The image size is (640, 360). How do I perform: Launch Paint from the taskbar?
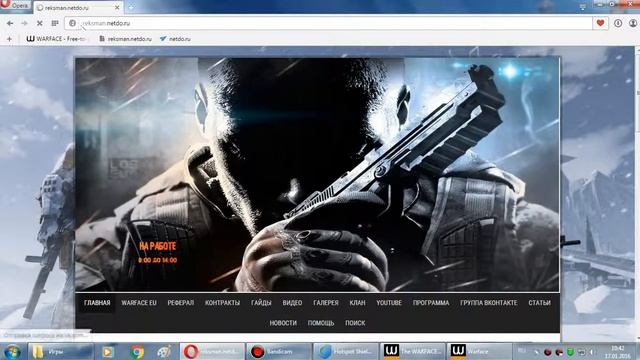pos(164,351)
